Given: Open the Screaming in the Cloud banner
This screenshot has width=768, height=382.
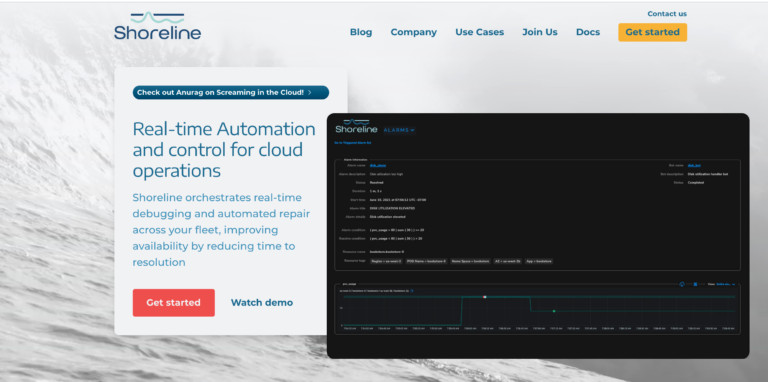Looking at the screenshot, I should [x=231, y=93].
